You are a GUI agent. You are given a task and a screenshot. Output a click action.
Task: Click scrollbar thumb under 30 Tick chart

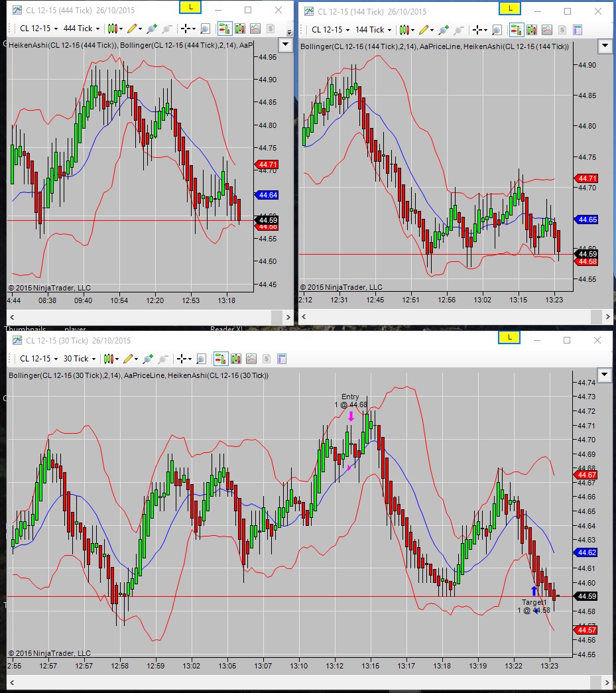[x=596, y=683]
